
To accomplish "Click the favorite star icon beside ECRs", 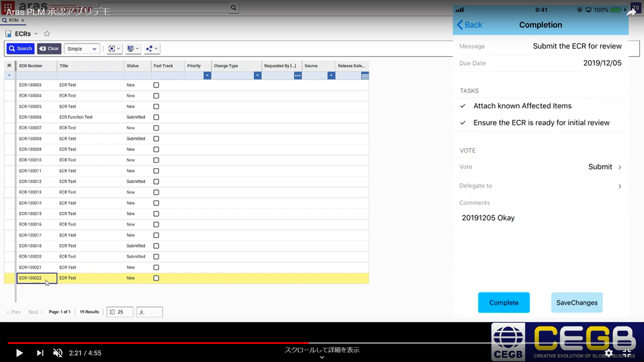I will (x=46, y=34).
